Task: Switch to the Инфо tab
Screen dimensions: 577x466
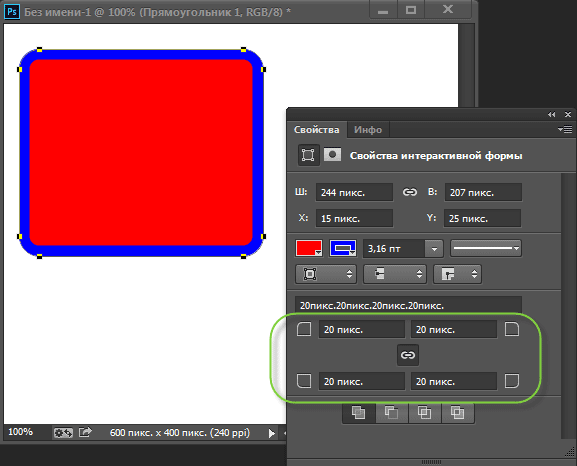Action: click(368, 130)
